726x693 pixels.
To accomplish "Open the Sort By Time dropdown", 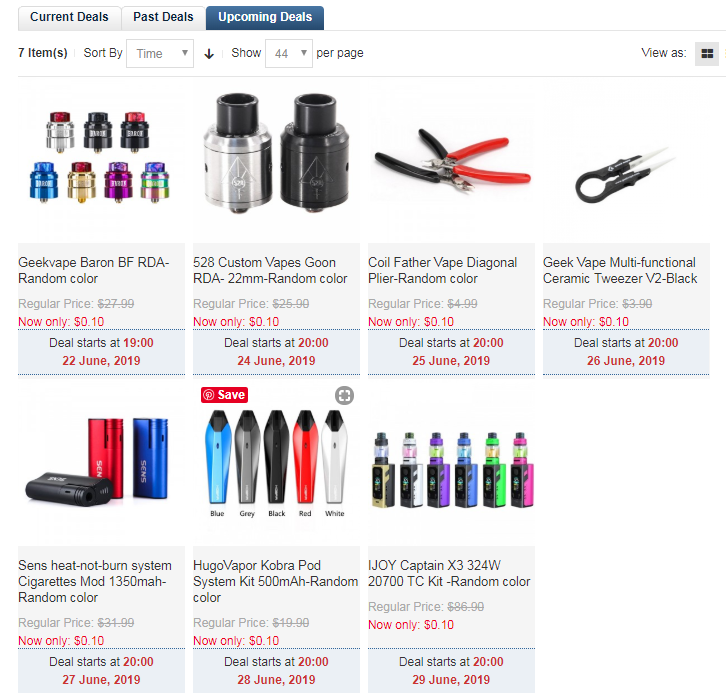I will pyautogui.click(x=160, y=54).
